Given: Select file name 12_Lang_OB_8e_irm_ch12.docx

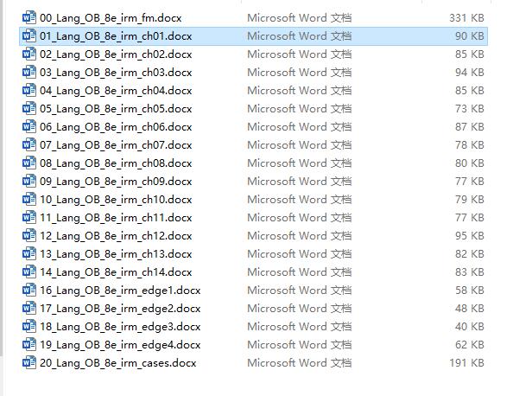Looking at the screenshot, I should click(116, 236).
